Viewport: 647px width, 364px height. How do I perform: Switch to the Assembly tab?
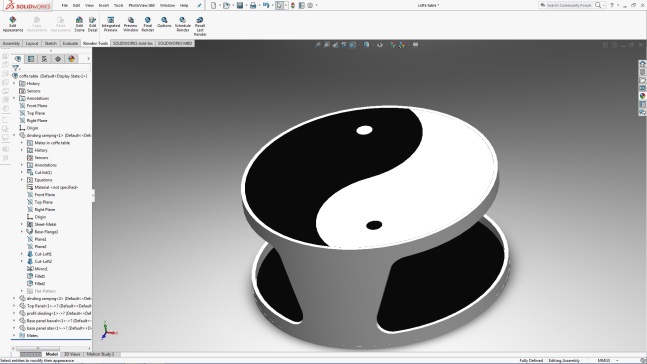click(x=11, y=43)
